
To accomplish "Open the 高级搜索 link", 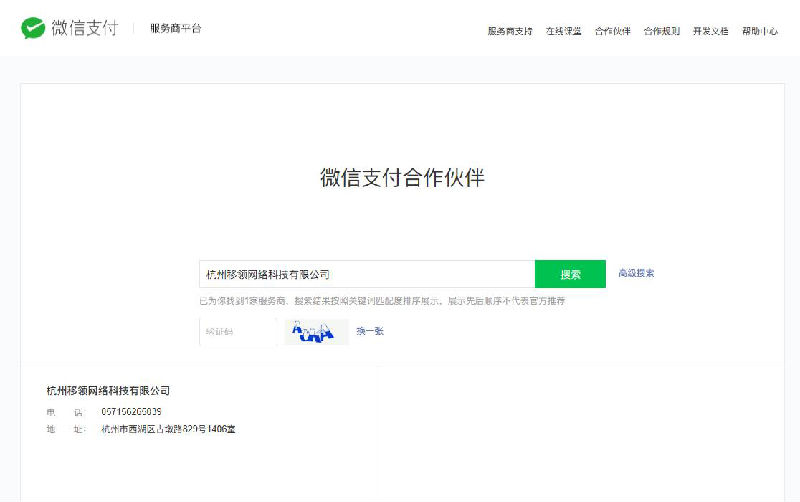I will [636, 273].
